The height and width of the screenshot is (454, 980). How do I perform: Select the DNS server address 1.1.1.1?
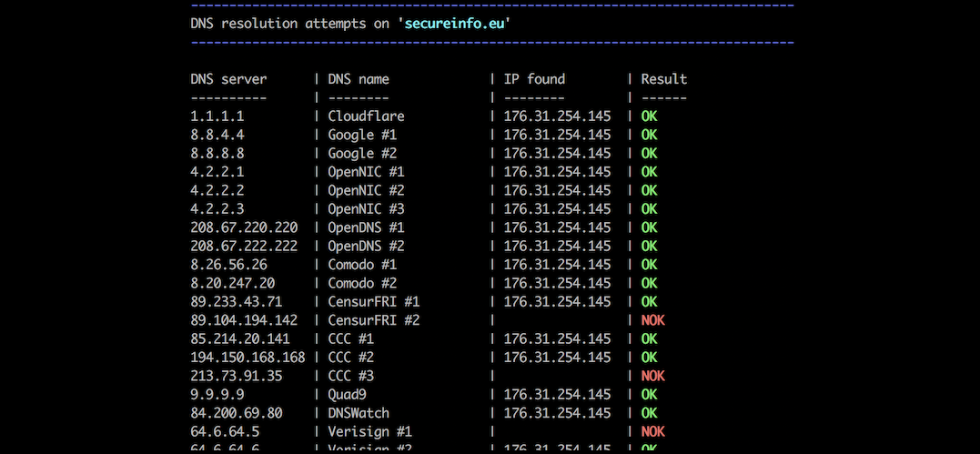point(217,116)
